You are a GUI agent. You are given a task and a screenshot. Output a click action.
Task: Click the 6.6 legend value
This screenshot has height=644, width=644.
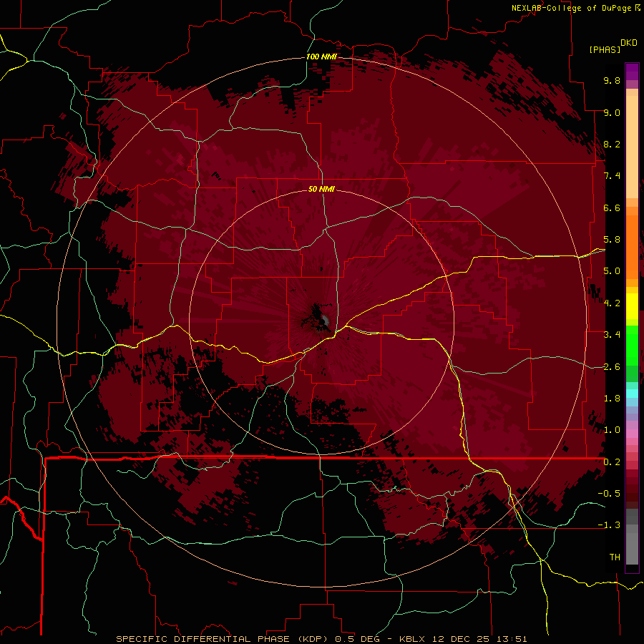coord(612,208)
